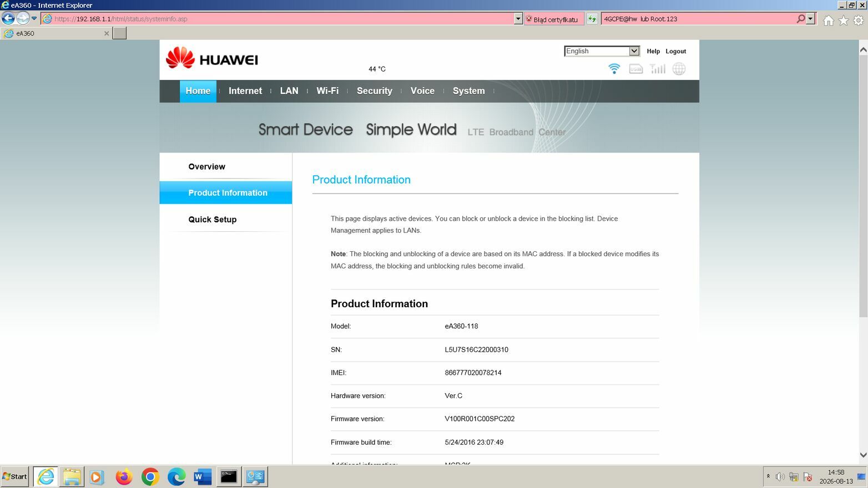868x488 pixels.
Task: Click the search box with 4GCPE@hw text
Action: pyautogui.click(x=698, y=19)
